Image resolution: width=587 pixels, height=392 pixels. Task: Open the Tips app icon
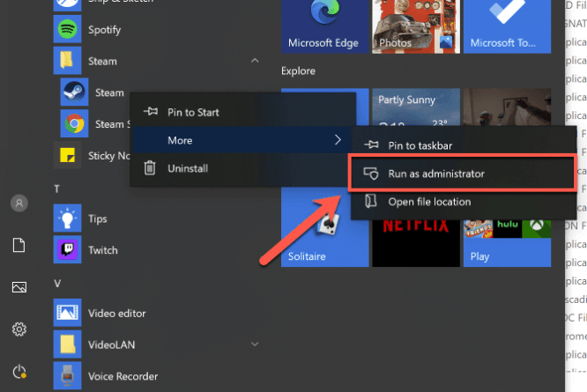(67, 218)
